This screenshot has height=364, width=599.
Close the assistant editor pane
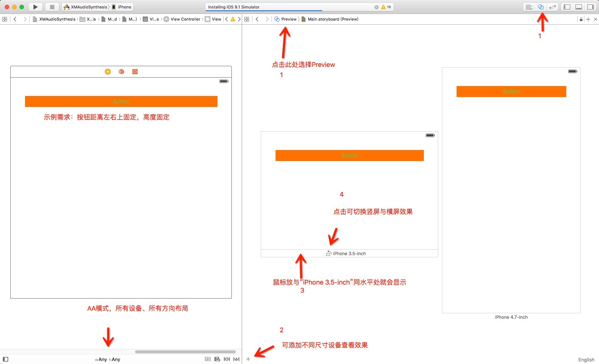pos(596,19)
